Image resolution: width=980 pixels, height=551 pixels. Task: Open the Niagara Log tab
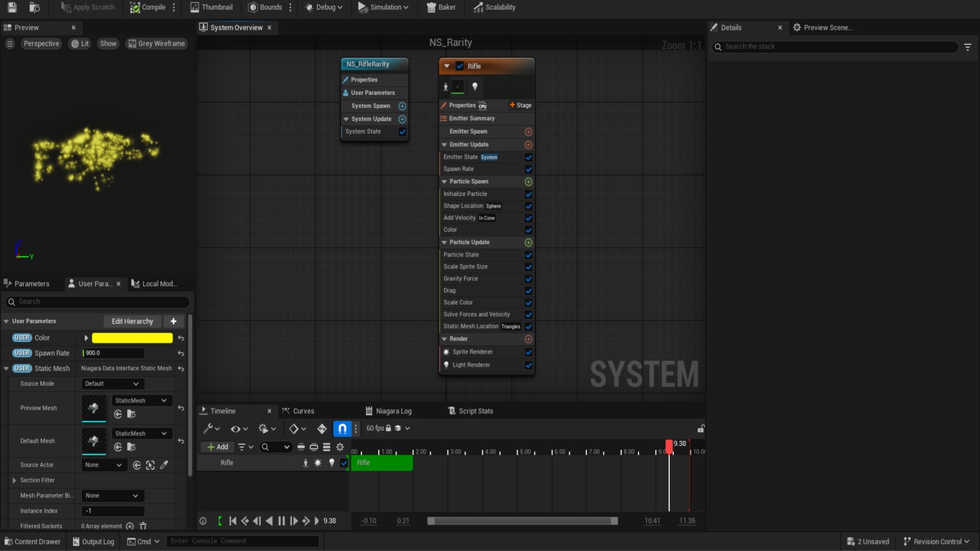[x=394, y=411]
